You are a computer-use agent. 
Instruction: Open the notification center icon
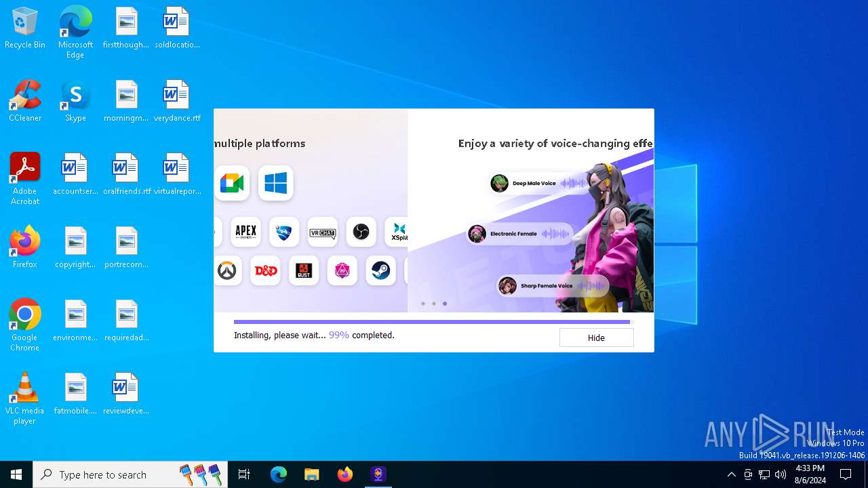pos(846,474)
